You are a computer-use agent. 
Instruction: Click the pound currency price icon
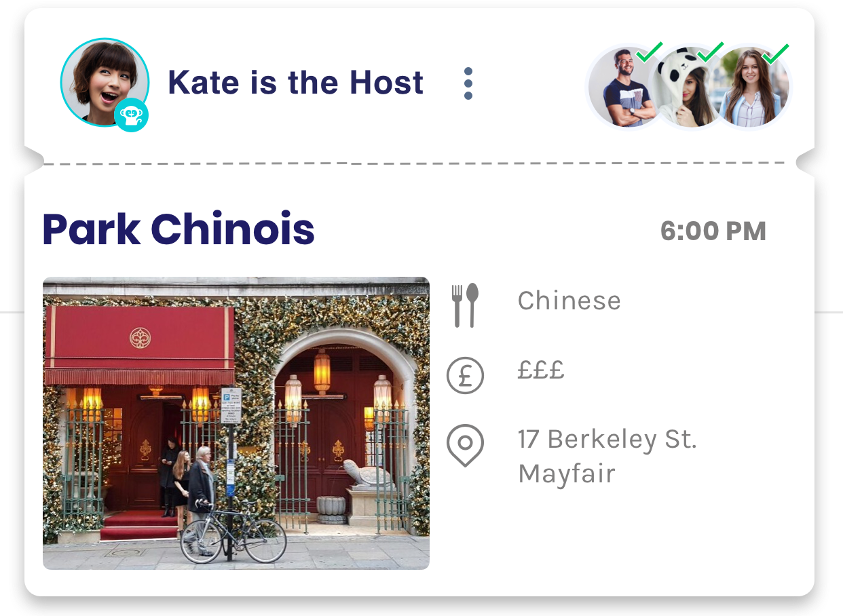[x=465, y=375]
